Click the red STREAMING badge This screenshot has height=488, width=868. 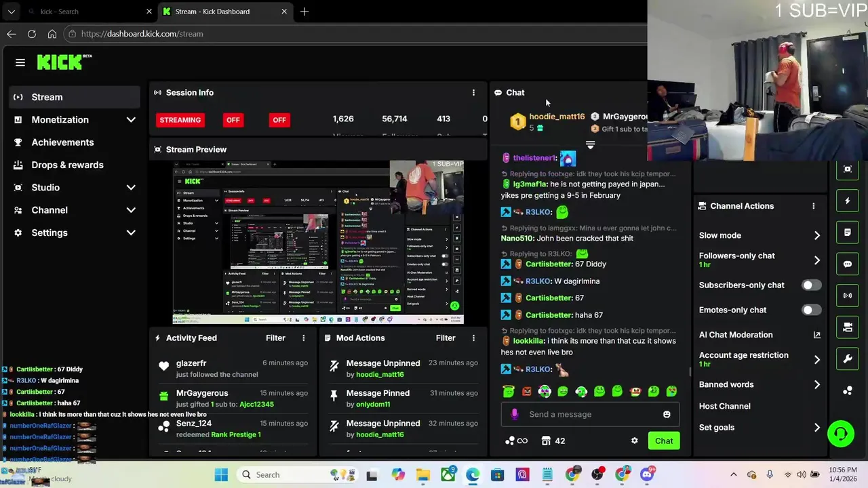[x=180, y=120]
